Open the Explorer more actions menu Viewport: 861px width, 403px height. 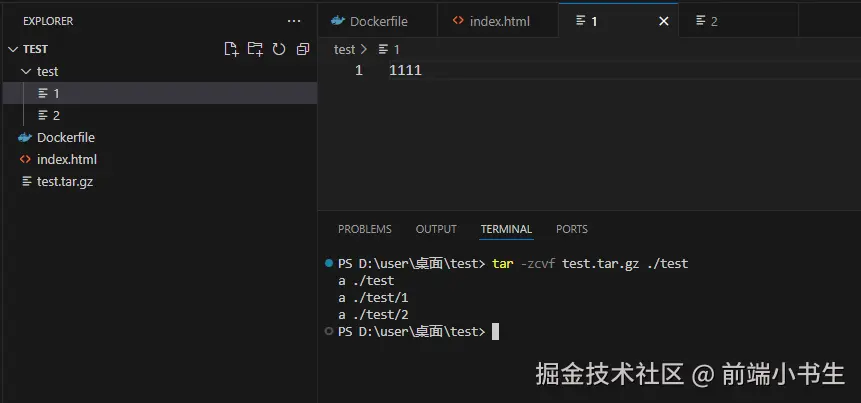294,21
